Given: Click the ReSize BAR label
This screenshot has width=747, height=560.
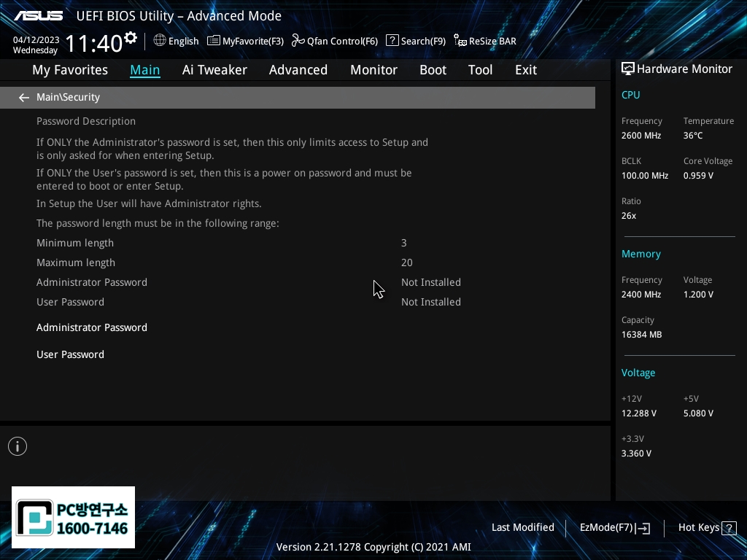Looking at the screenshot, I should pos(492,42).
